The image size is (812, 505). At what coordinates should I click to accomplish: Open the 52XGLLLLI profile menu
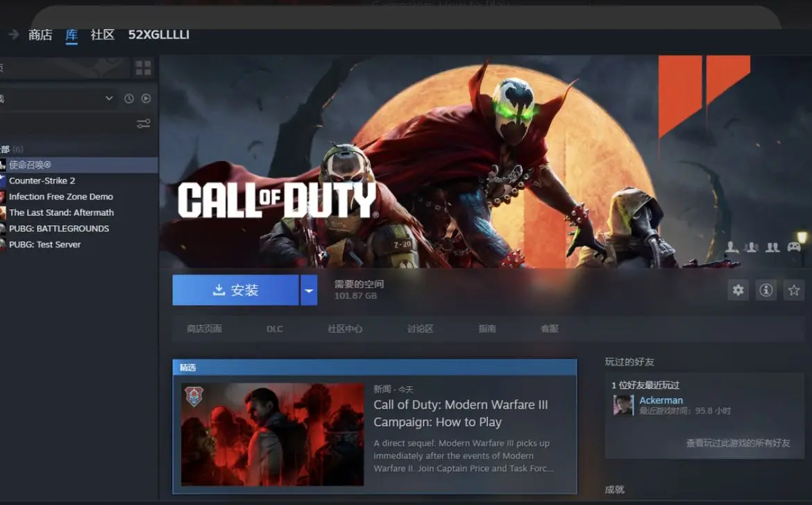159,35
